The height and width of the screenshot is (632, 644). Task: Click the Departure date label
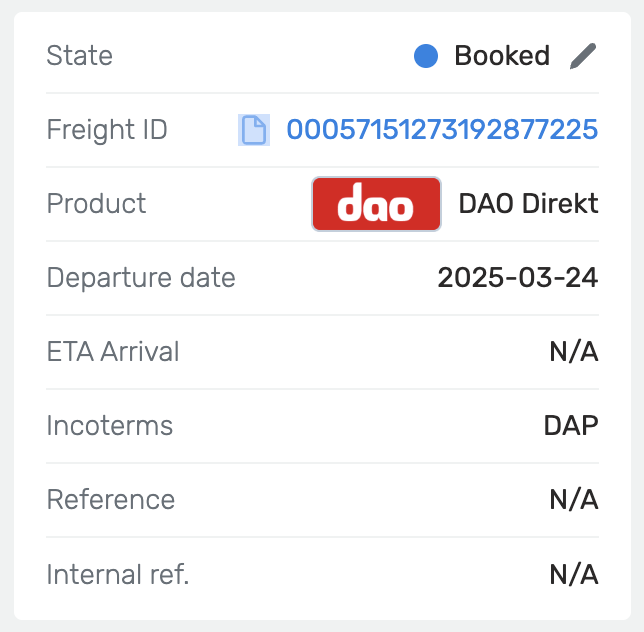[x=141, y=278]
